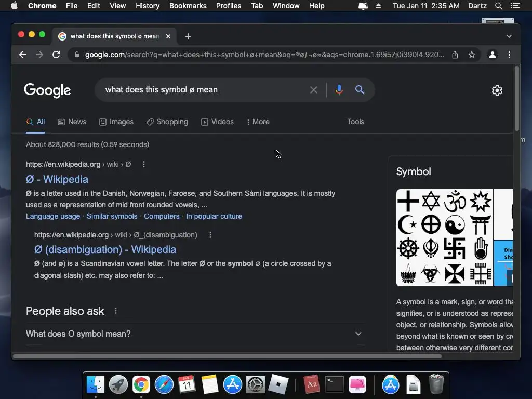This screenshot has width=532, height=399.
Task: Open options for the Ø_(disambiguation) result
Action: 210,235
